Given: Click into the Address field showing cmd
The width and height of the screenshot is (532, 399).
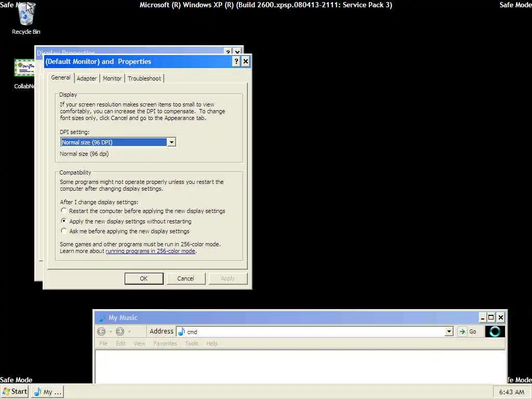Looking at the screenshot, I should [x=315, y=331].
